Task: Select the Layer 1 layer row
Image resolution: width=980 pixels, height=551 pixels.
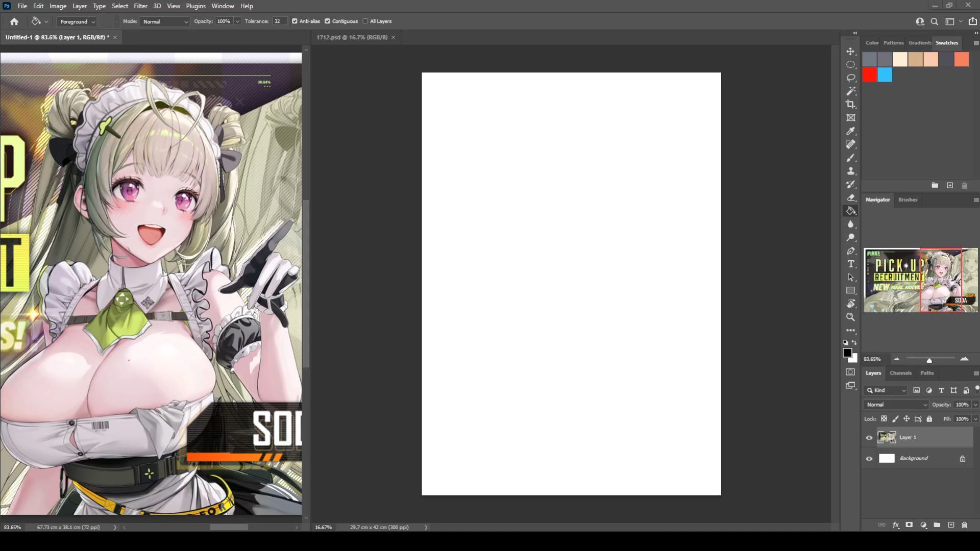Action: click(x=924, y=438)
